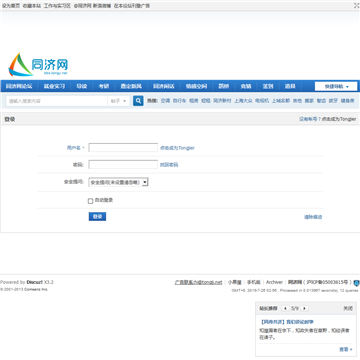Focus the password input field
The image size is (360, 360).
coord(123,165)
